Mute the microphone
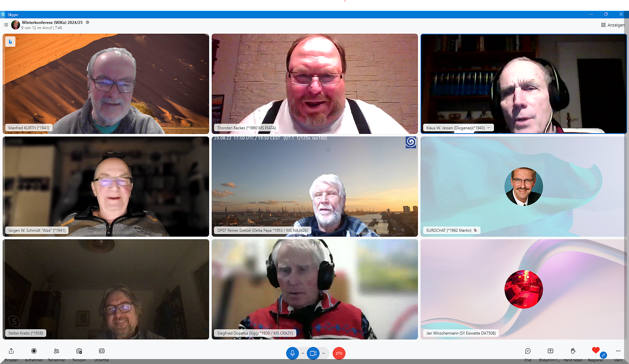This screenshot has height=364, width=629. (x=292, y=353)
